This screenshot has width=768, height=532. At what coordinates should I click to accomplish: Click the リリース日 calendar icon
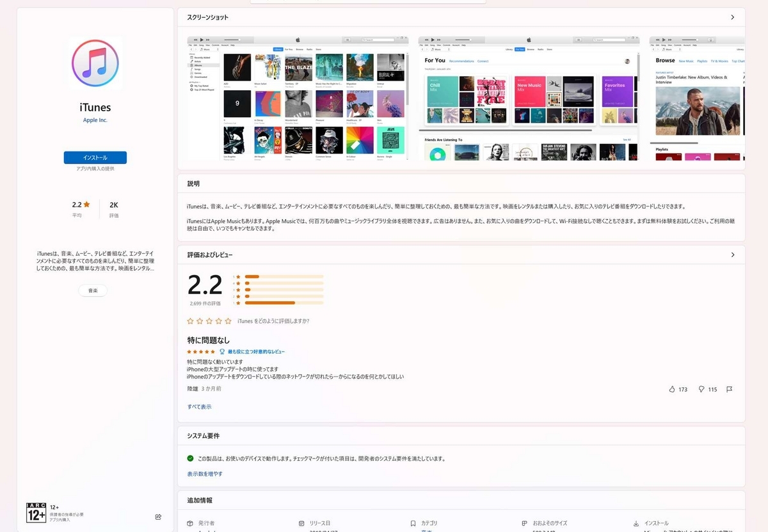pyautogui.click(x=302, y=523)
